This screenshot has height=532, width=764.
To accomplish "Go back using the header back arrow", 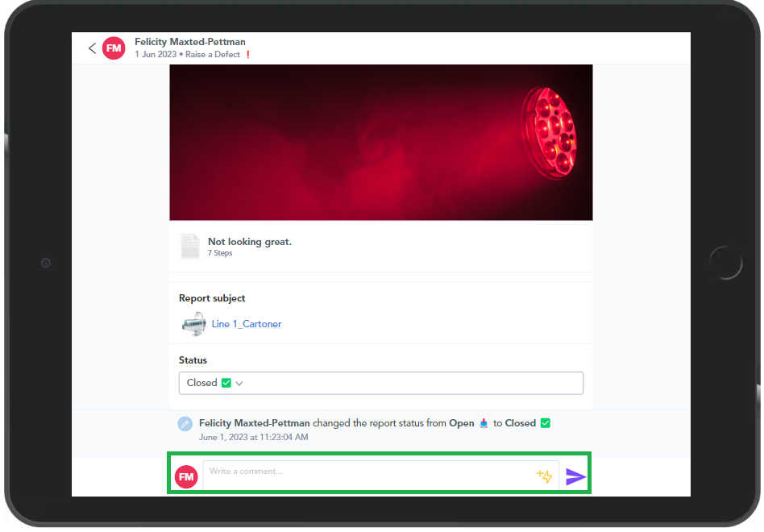I will coord(92,48).
